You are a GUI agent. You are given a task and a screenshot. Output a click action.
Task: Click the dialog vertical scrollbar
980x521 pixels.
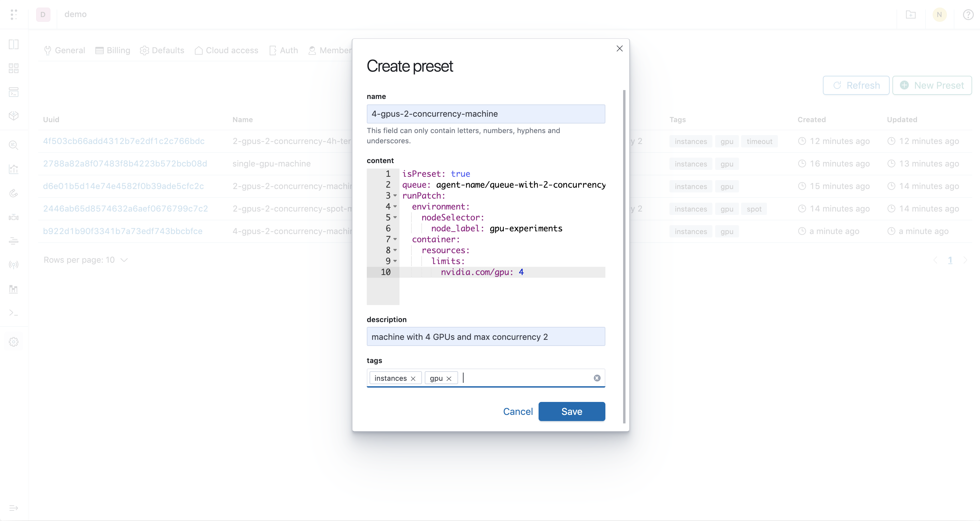coord(624,256)
